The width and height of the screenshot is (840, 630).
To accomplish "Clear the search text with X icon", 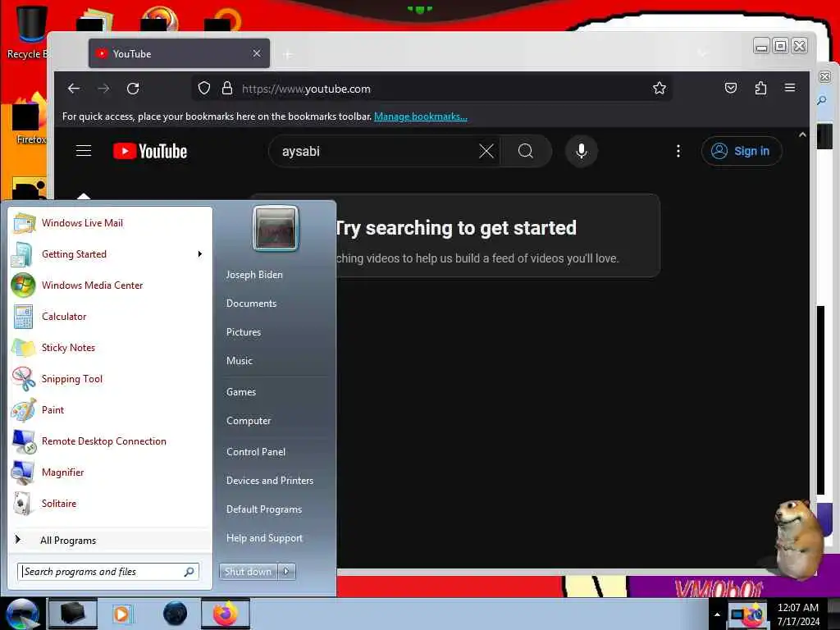I will (486, 151).
